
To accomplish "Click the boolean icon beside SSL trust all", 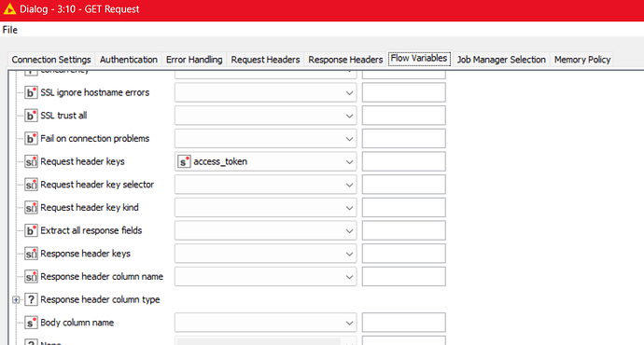I will (x=31, y=116).
